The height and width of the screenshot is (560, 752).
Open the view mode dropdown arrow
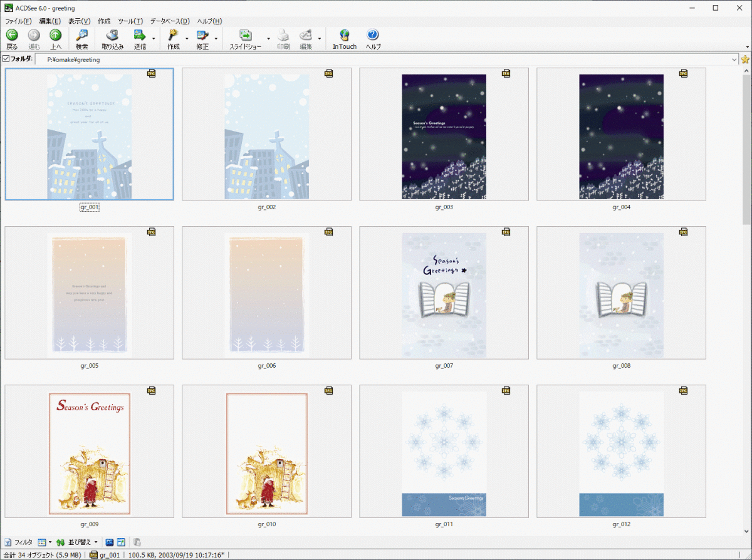[50, 542]
